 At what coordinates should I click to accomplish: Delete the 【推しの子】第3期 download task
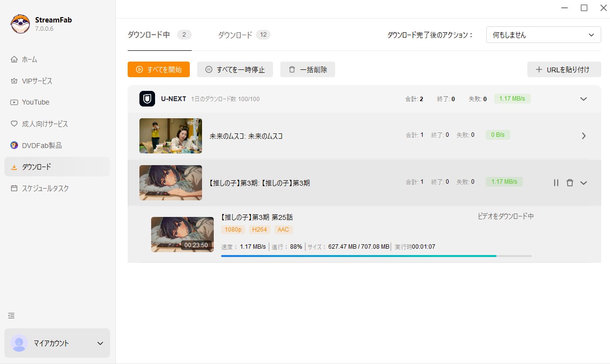click(569, 183)
